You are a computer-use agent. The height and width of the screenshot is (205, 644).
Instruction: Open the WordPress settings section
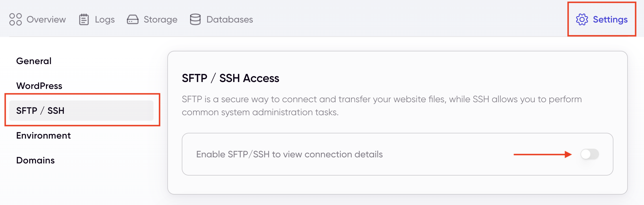[39, 85]
